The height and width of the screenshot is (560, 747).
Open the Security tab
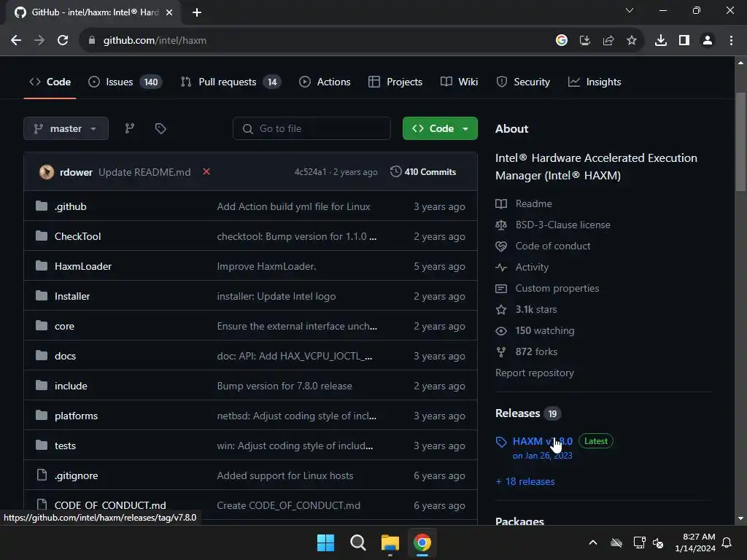coord(523,82)
